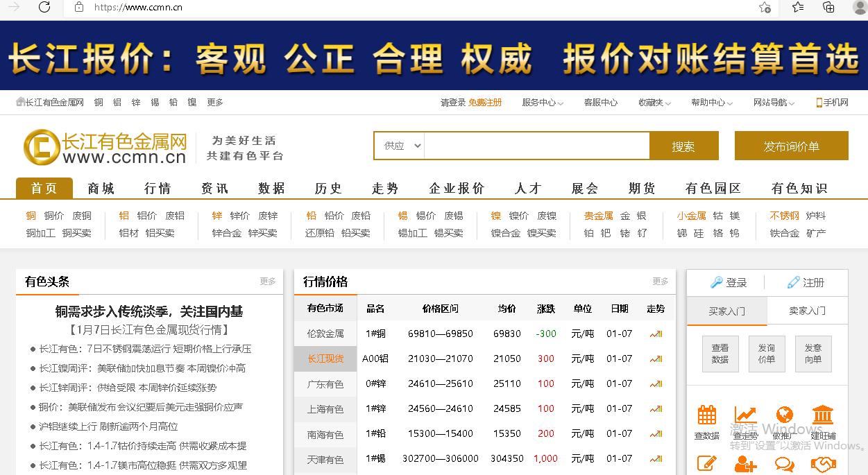Image resolution: width=868 pixels, height=475 pixels.
Task: Select the 上海有色 market tab
Action: click(325, 409)
